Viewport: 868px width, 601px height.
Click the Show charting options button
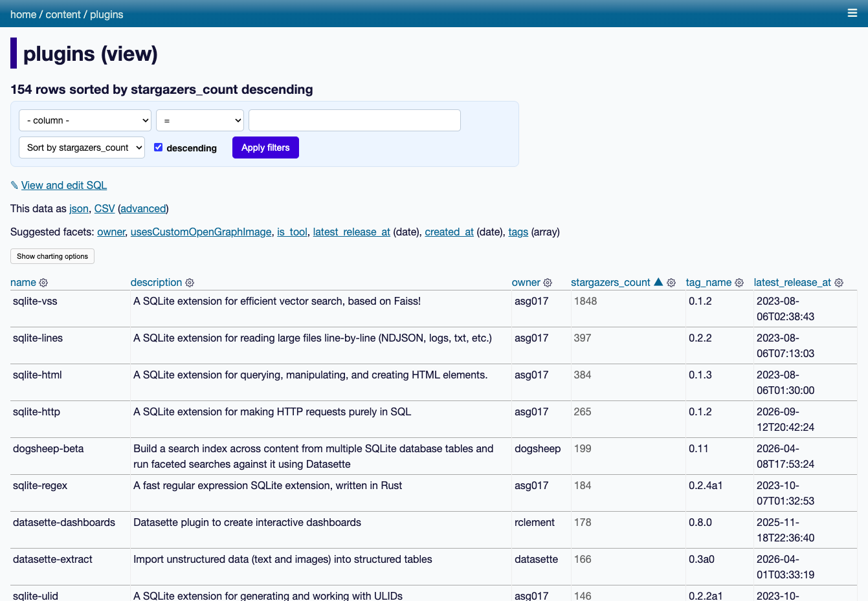[x=52, y=256]
